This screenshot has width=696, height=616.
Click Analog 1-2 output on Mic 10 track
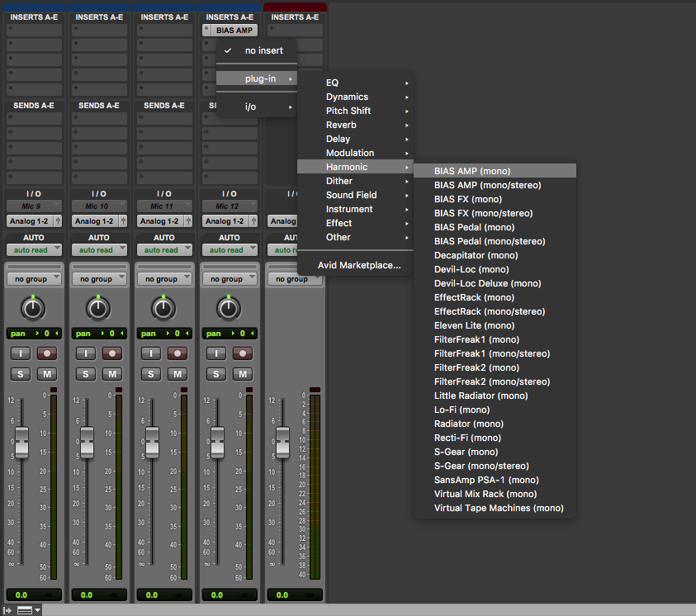[95, 221]
